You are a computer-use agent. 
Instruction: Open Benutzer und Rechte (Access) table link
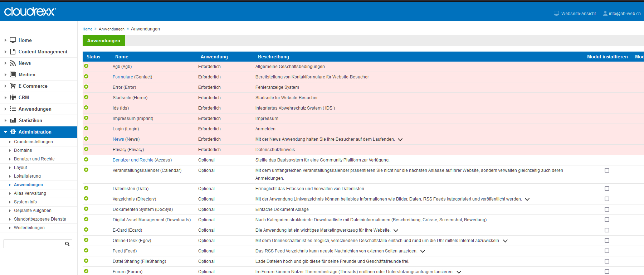click(x=133, y=160)
